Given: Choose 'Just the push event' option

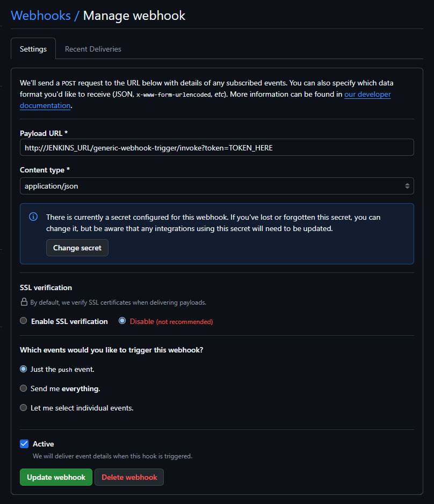Looking at the screenshot, I should click(24, 369).
